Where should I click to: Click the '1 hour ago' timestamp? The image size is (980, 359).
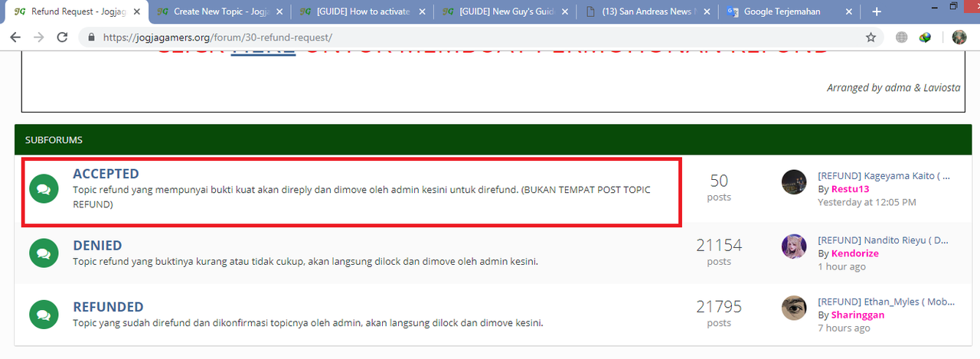(x=841, y=266)
